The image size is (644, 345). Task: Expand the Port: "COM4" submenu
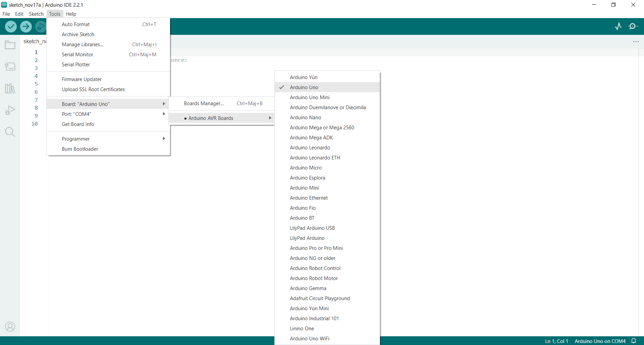108,114
